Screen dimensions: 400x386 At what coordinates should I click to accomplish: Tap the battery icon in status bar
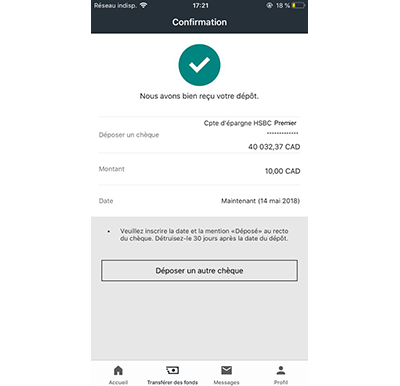298,5
